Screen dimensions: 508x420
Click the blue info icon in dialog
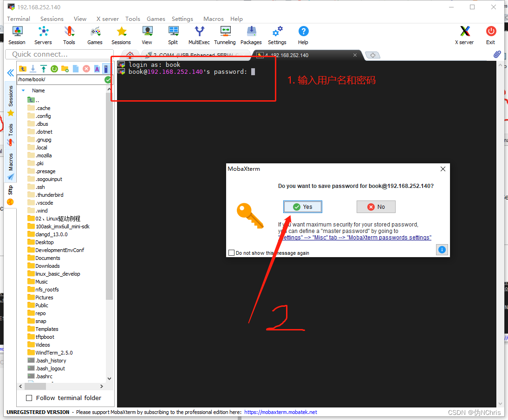(442, 250)
